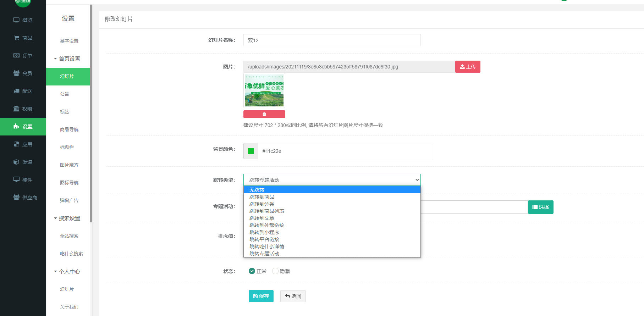Open the 图标导航 settings page
The image size is (644, 316).
pos(69,183)
